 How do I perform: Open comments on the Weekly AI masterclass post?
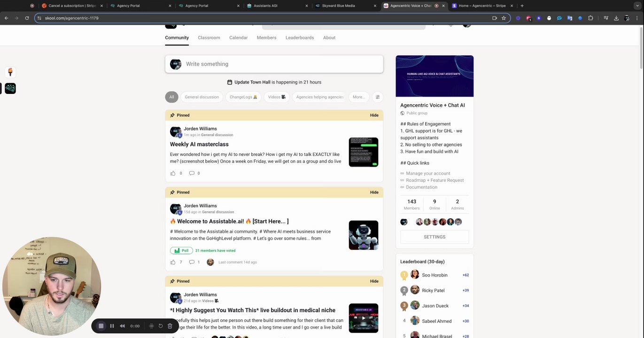192,173
